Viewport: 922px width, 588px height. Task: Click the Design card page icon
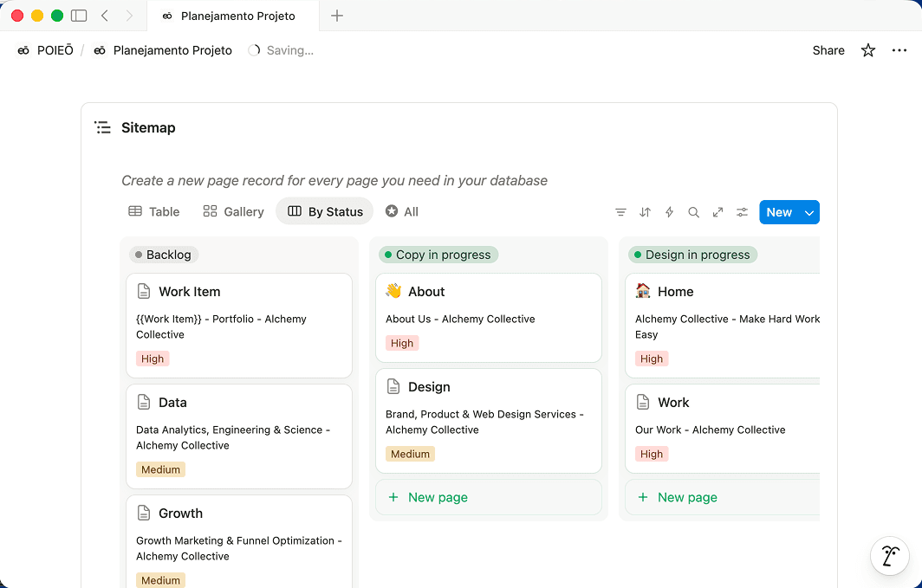pos(393,386)
